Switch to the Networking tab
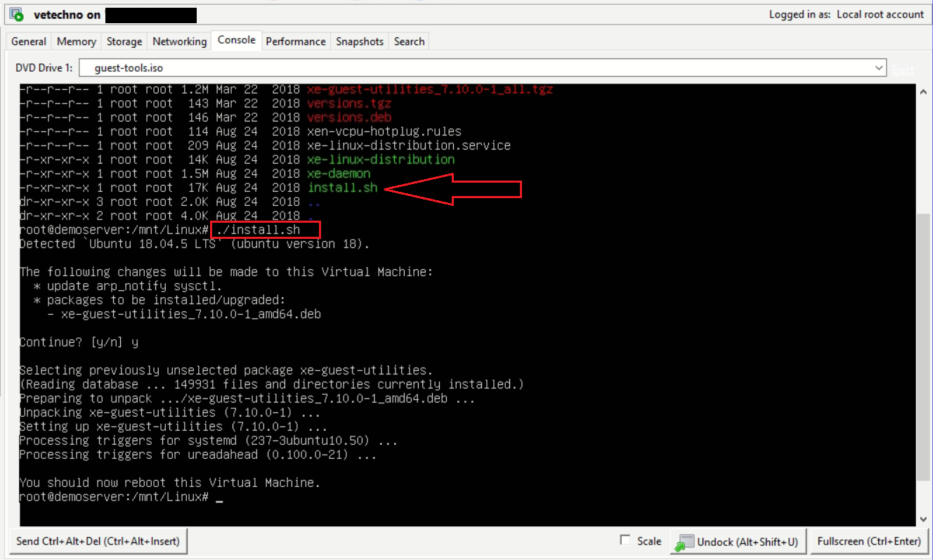The image size is (933, 560). pyautogui.click(x=178, y=41)
